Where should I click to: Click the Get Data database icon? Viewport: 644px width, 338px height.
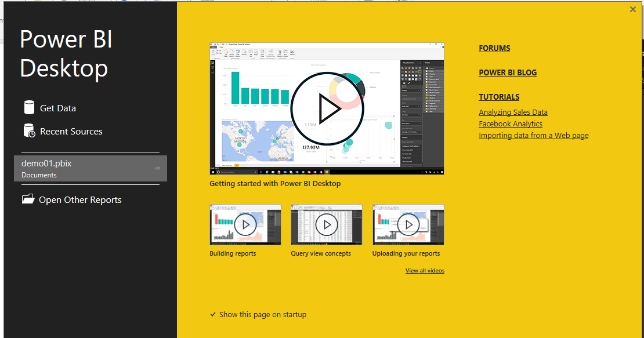[x=29, y=107]
